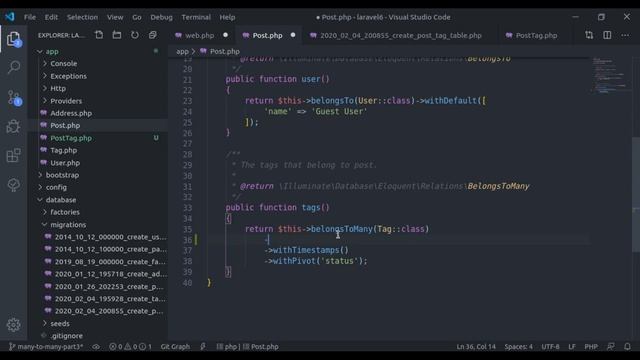Screen dimensions: 640x360
Task: Open the File menu
Action: [30, 17]
